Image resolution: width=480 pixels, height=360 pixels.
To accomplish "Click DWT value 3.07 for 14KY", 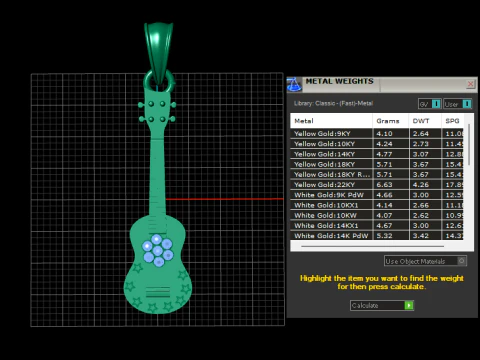I will coord(421,154).
